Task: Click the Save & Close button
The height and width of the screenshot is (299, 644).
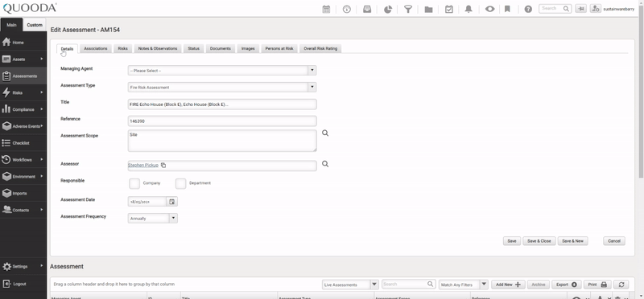Action: (539, 241)
